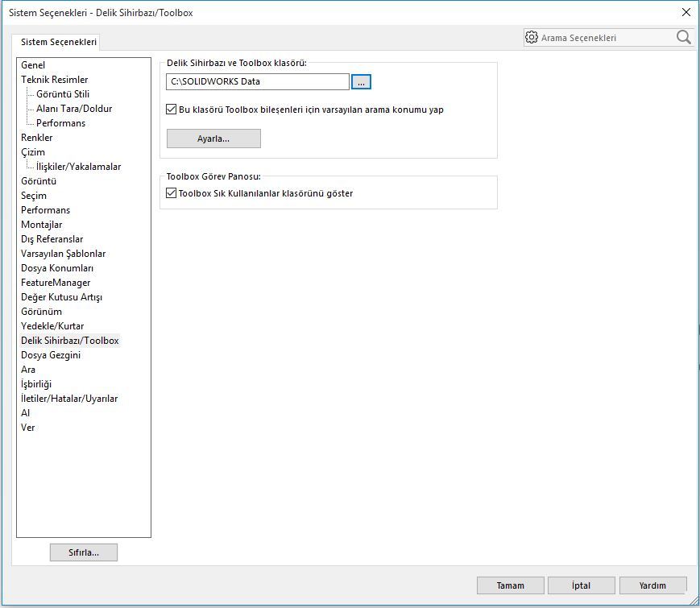The image size is (700, 608).
Task: Select Varsayılan Şablonlar category
Action: click(64, 254)
